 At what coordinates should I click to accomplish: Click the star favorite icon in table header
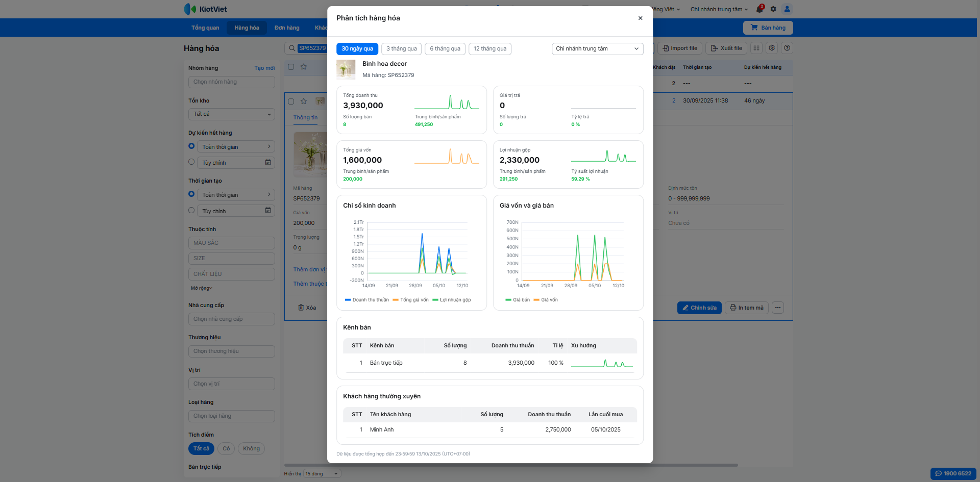point(304,67)
